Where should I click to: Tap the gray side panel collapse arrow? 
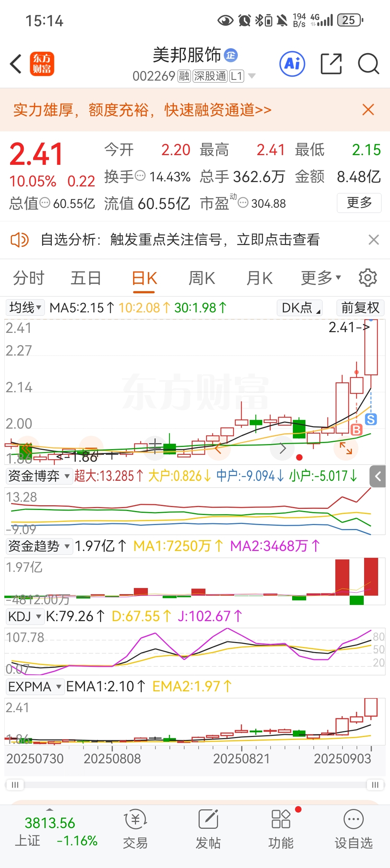point(378,476)
